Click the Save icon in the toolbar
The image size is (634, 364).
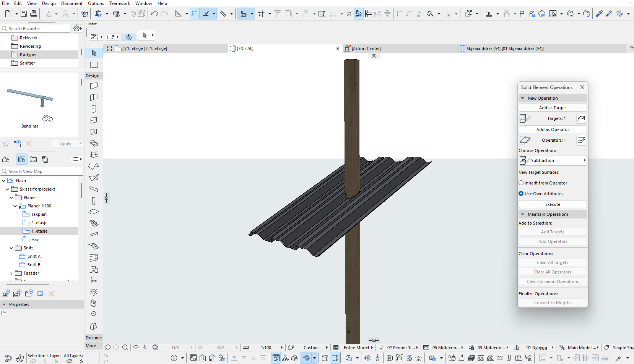click(x=24, y=14)
